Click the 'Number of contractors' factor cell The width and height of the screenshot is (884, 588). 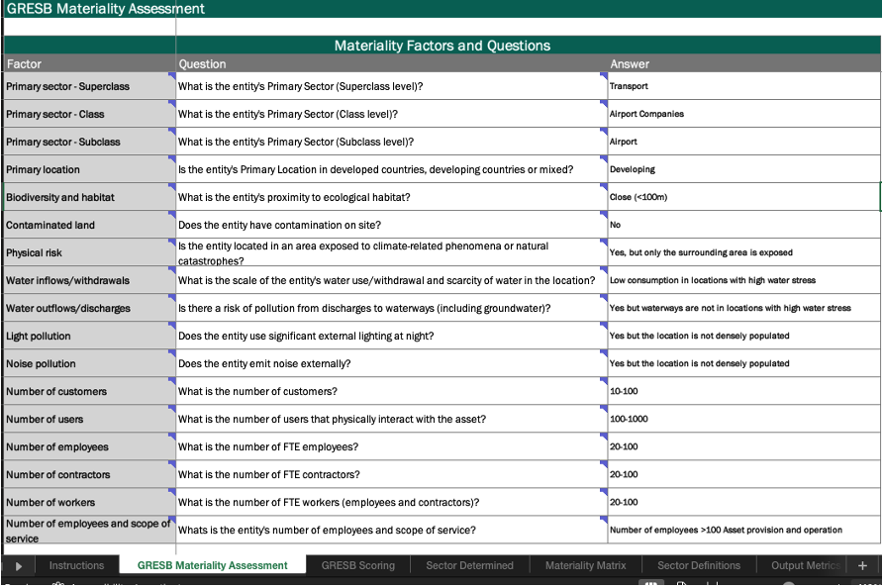(x=90, y=474)
